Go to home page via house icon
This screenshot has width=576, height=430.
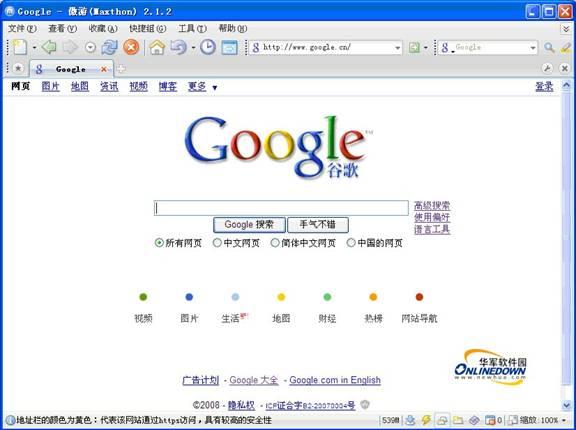pos(157,47)
